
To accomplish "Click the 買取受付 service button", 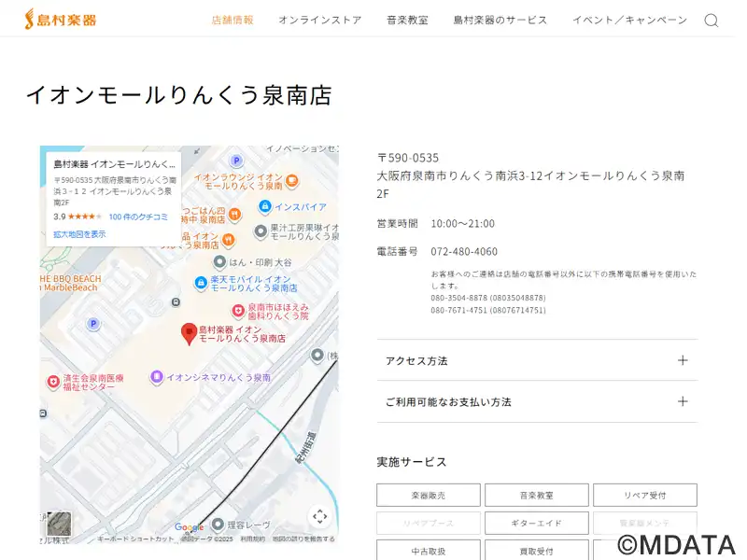I will 536,551.
